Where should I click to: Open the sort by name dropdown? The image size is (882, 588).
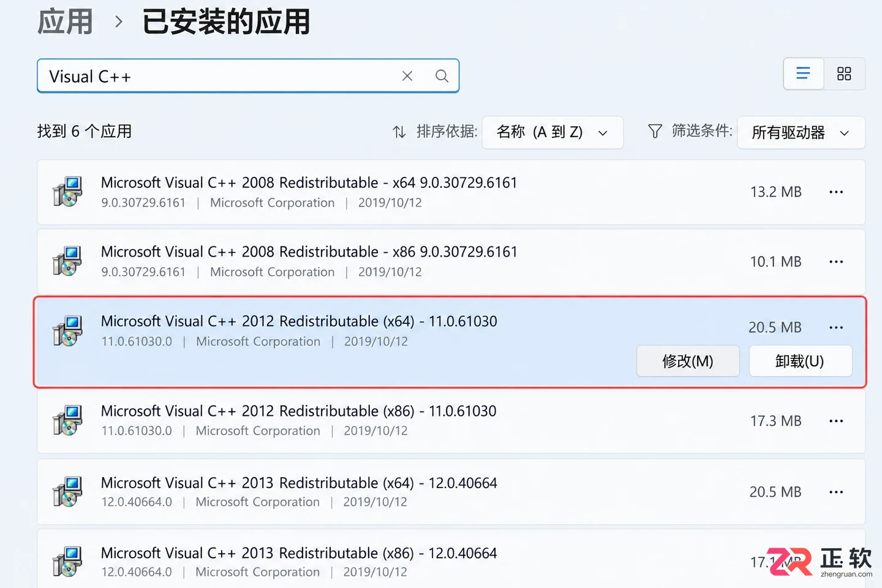[552, 132]
